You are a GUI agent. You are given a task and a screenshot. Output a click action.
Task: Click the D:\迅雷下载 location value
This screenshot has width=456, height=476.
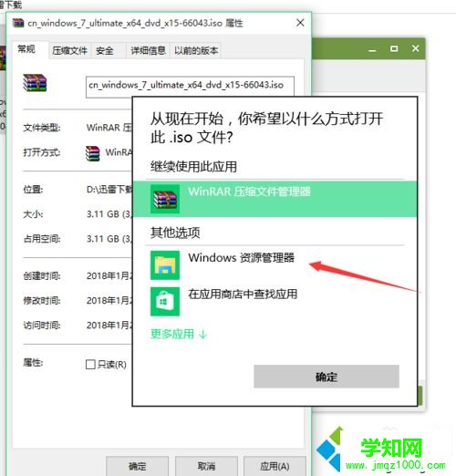tap(109, 190)
